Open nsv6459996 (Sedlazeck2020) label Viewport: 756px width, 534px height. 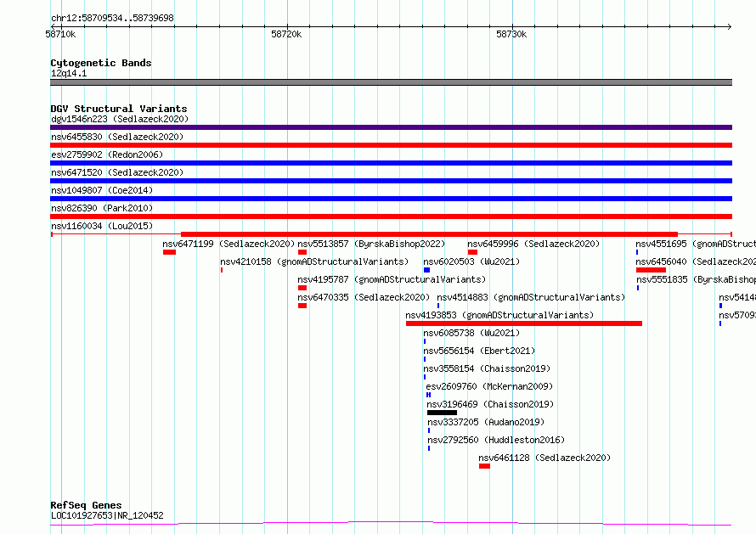tap(533, 244)
